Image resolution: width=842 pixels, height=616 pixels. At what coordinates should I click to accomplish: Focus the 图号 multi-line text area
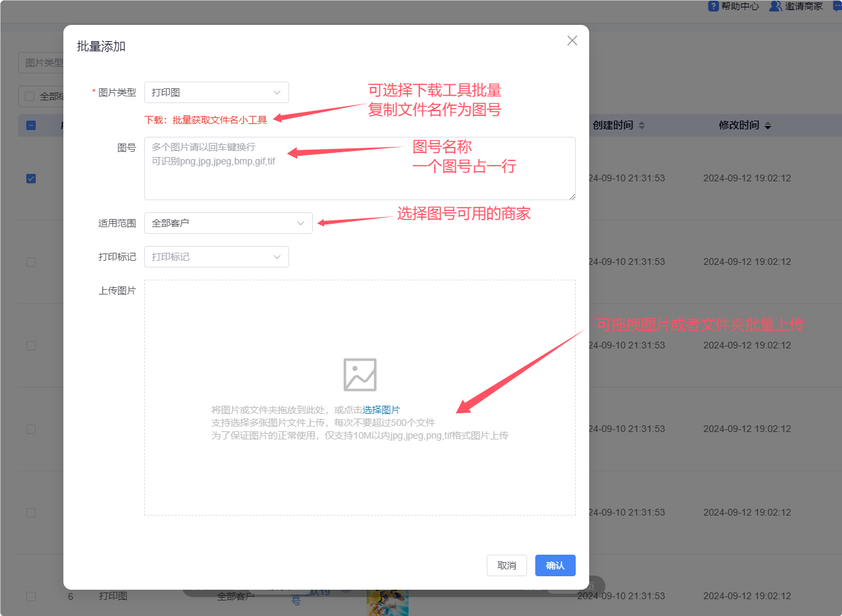pyautogui.click(x=360, y=168)
